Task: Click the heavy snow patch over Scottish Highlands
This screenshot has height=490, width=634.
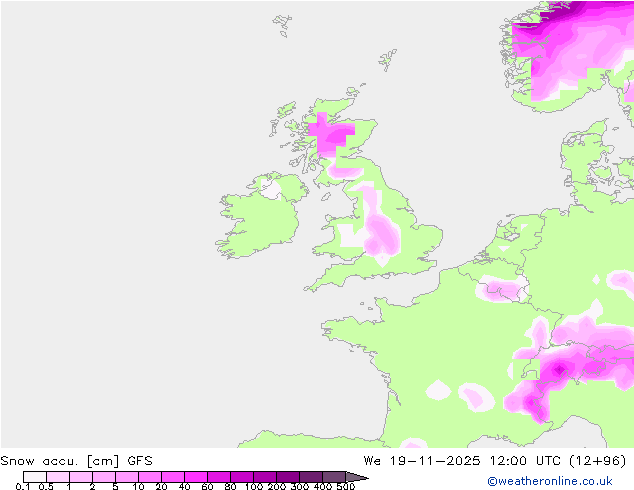Action: 332,135
